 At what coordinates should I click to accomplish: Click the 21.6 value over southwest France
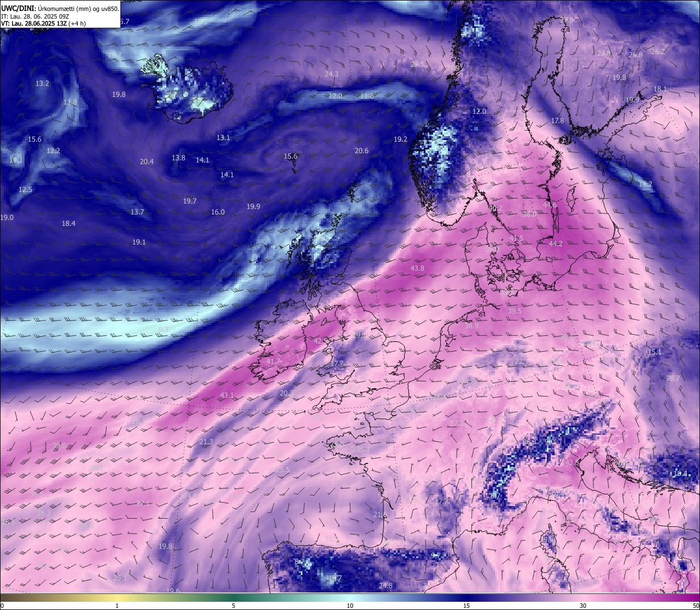pos(381,515)
